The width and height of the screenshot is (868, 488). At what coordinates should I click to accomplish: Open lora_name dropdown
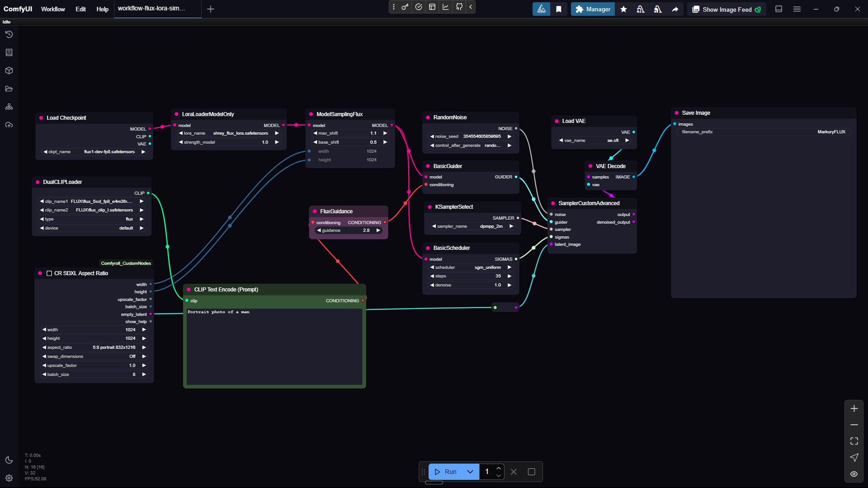click(x=229, y=133)
